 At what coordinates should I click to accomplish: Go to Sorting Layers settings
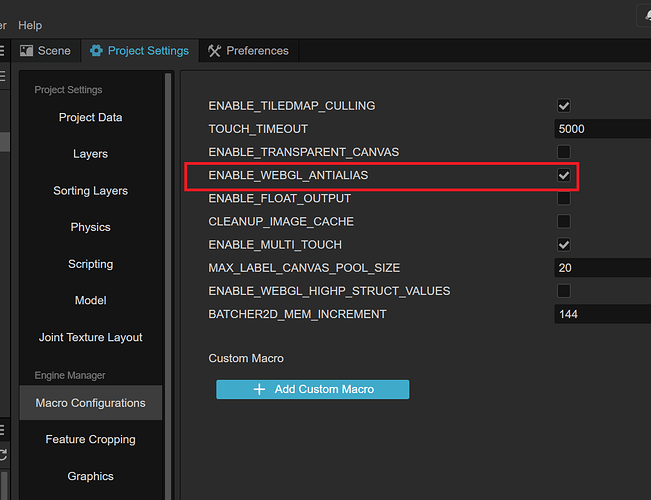90,190
